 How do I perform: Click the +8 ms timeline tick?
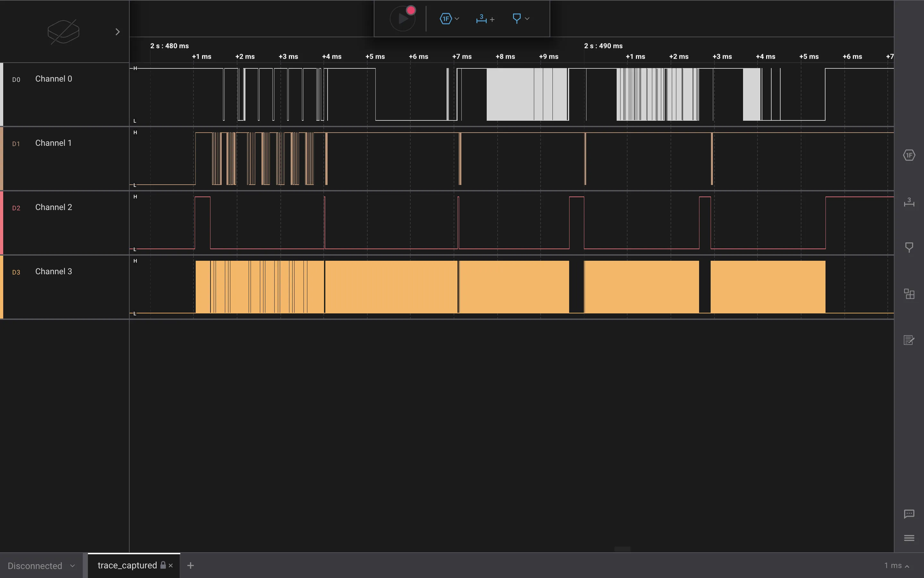pos(505,57)
